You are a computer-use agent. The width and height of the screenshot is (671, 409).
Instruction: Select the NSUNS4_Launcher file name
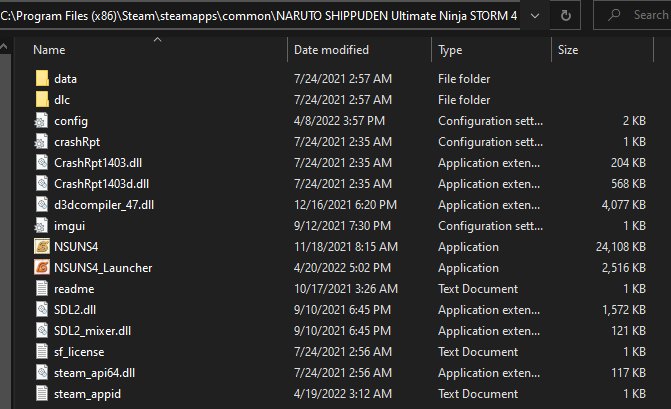[103, 268]
